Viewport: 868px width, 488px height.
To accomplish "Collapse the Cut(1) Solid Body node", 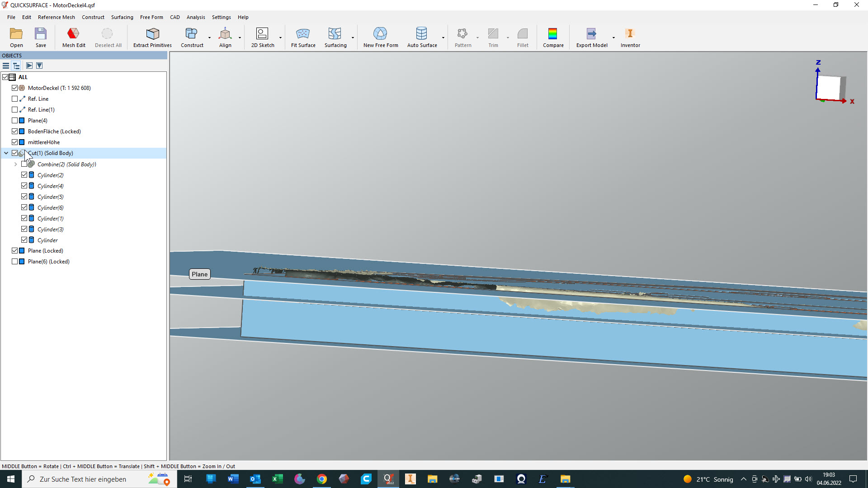I will (x=6, y=153).
